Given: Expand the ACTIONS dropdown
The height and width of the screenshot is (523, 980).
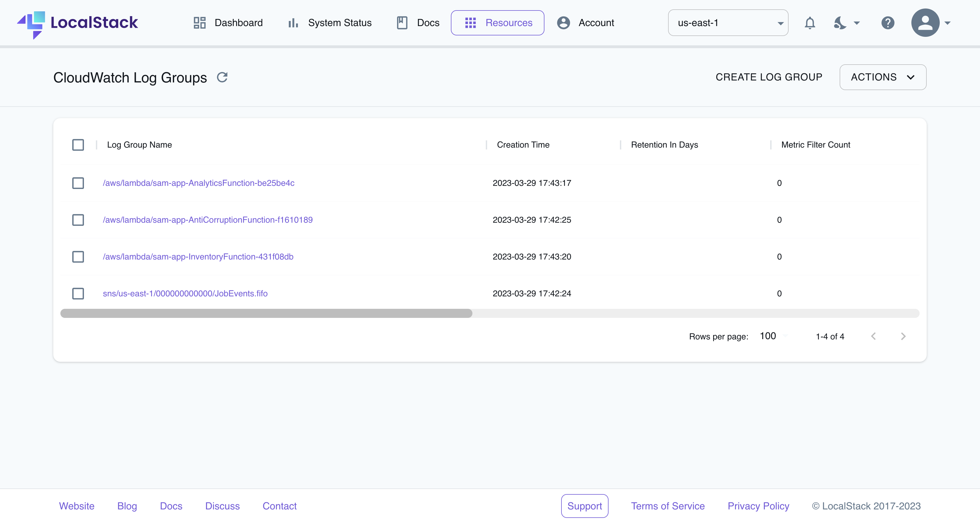Looking at the screenshot, I should click(x=883, y=77).
